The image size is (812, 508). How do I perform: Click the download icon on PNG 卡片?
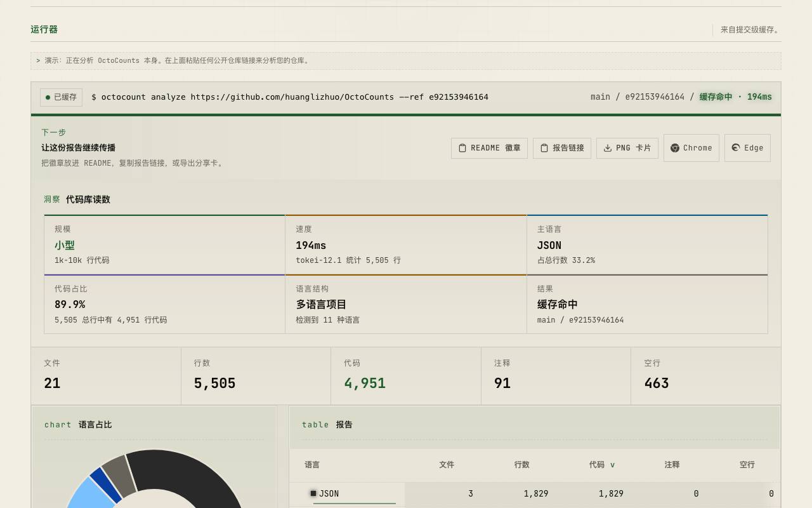(608, 148)
